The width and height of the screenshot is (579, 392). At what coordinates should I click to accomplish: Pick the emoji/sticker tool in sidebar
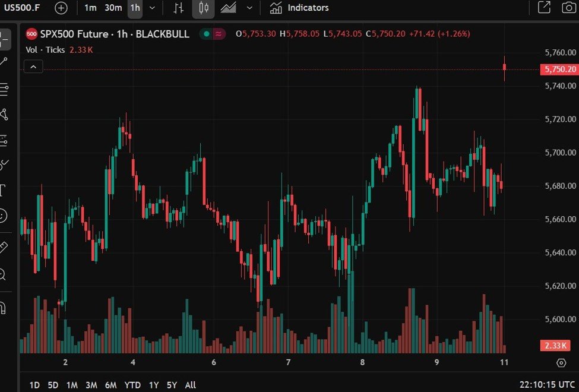coord(3,216)
